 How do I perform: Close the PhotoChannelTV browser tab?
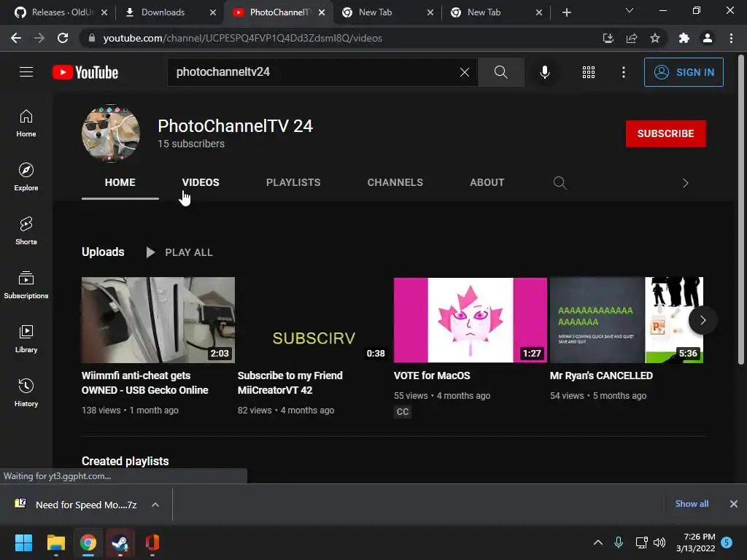[322, 12]
